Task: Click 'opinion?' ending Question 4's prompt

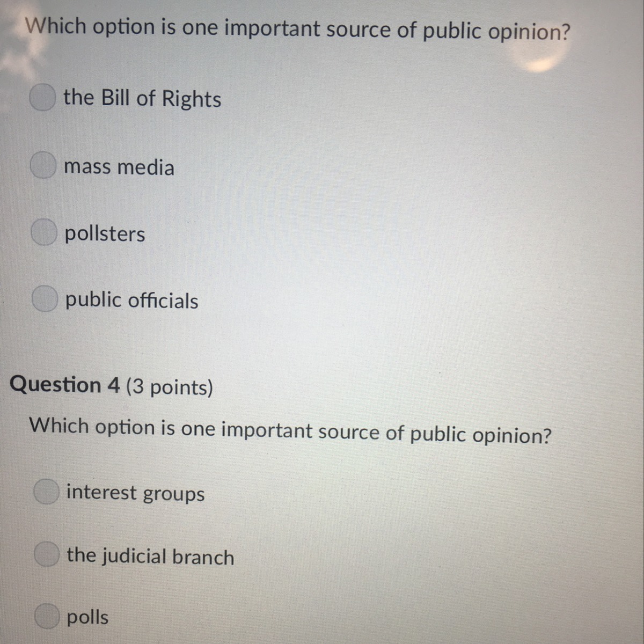Action: click(x=511, y=435)
